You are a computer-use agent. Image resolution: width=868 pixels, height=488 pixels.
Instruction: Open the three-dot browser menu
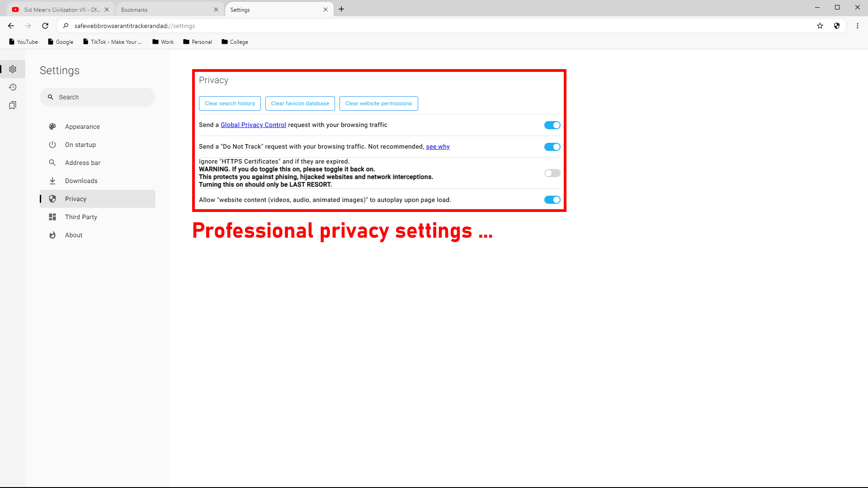coord(858,26)
